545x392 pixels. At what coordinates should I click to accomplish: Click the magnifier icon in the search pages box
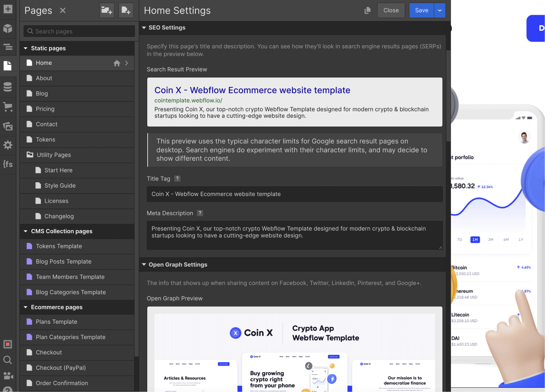[30, 31]
